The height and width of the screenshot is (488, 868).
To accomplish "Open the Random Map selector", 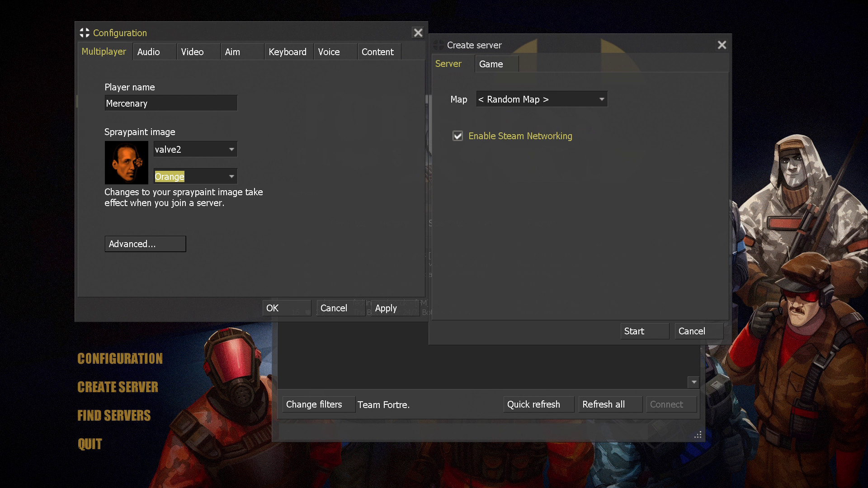I will 541,99.
